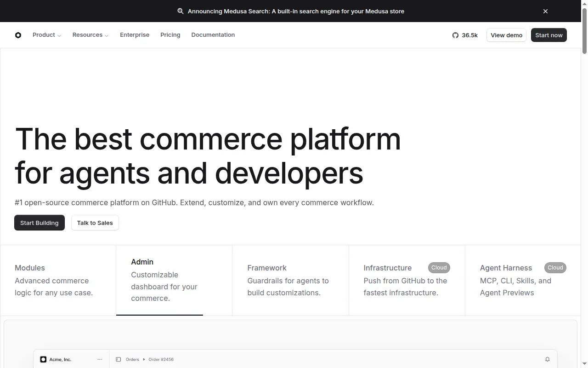Dismiss the announcement banner with X
This screenshot has height=368, width=588.
pos(545,11)
